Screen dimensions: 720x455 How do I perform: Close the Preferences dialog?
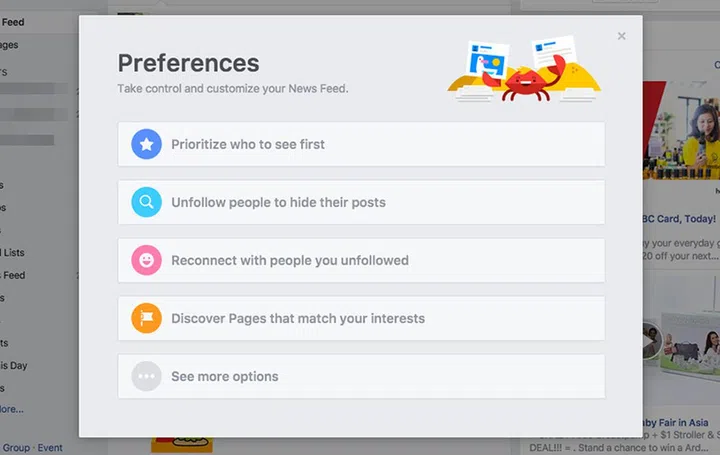tap(621, 36)
